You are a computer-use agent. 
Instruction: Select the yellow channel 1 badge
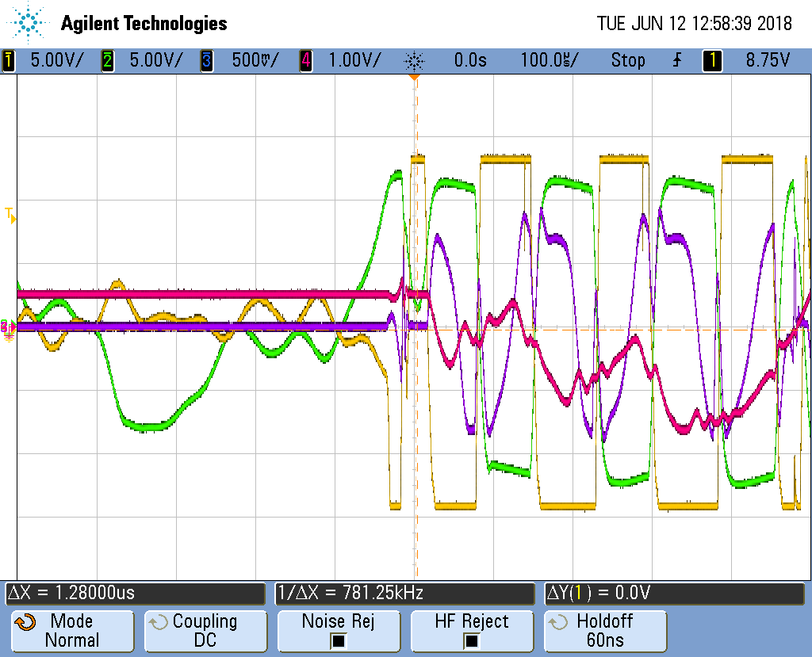tap(10, 60)
